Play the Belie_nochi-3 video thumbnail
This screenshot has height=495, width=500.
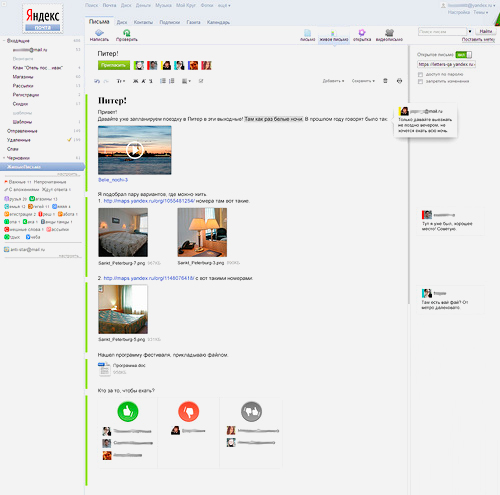point(135,150)
